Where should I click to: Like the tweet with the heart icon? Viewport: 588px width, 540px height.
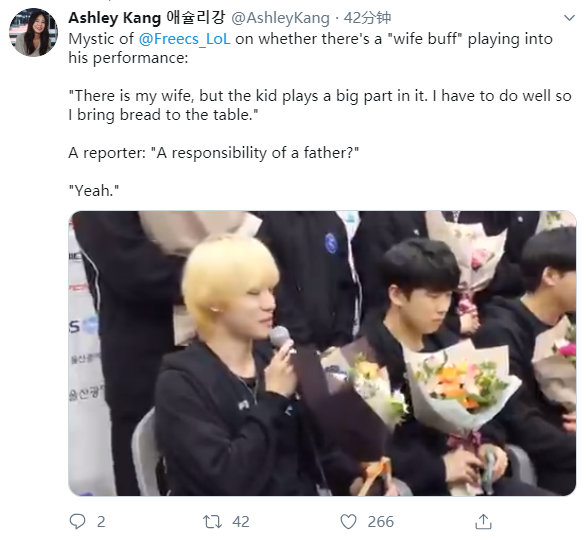pyautogui.click(x=348, y=522)
